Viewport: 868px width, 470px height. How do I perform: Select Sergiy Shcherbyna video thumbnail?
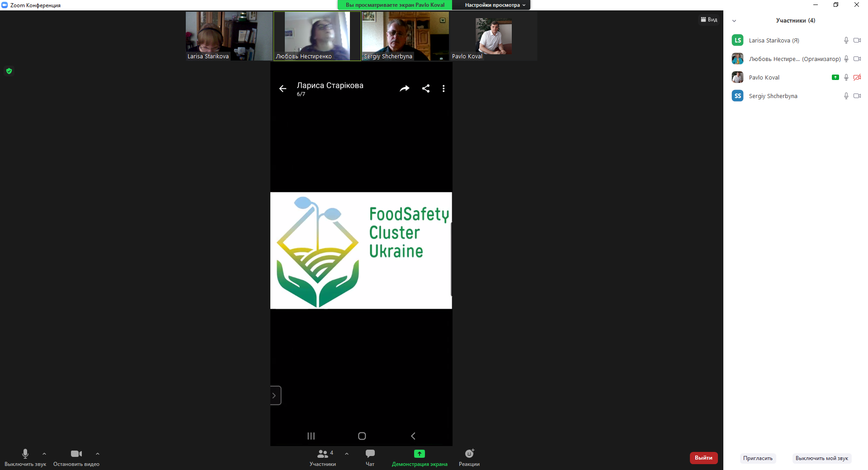406,36
